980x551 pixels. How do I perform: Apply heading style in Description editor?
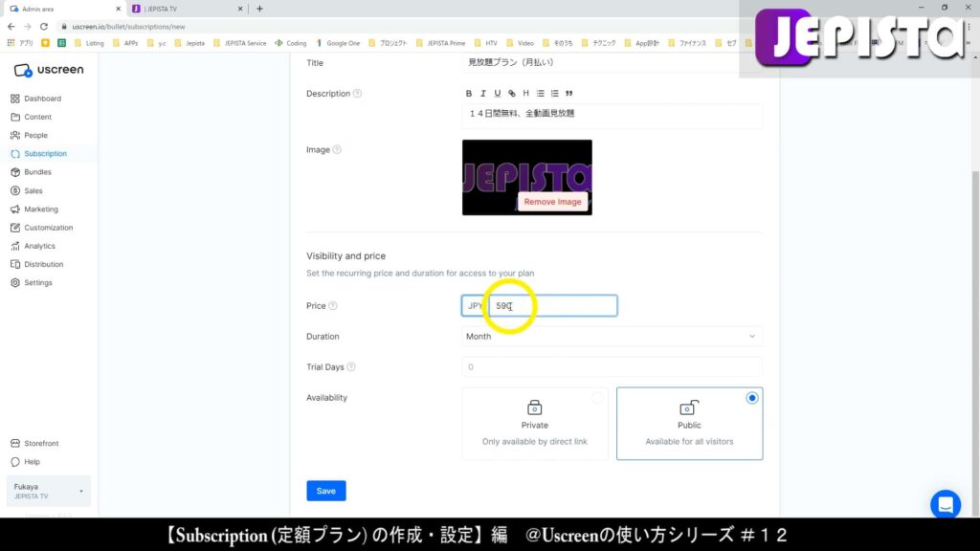[525, 93]
